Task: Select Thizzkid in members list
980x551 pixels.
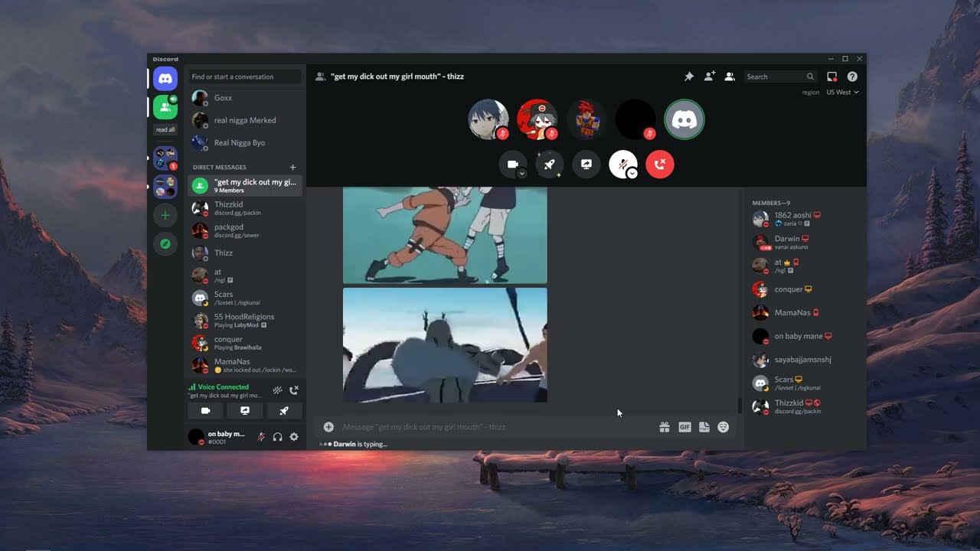Action: coord(805,406)
